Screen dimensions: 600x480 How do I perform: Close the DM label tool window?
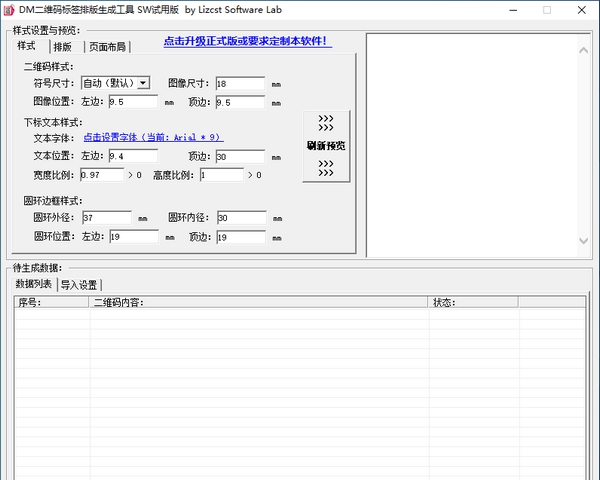(582, 10)
